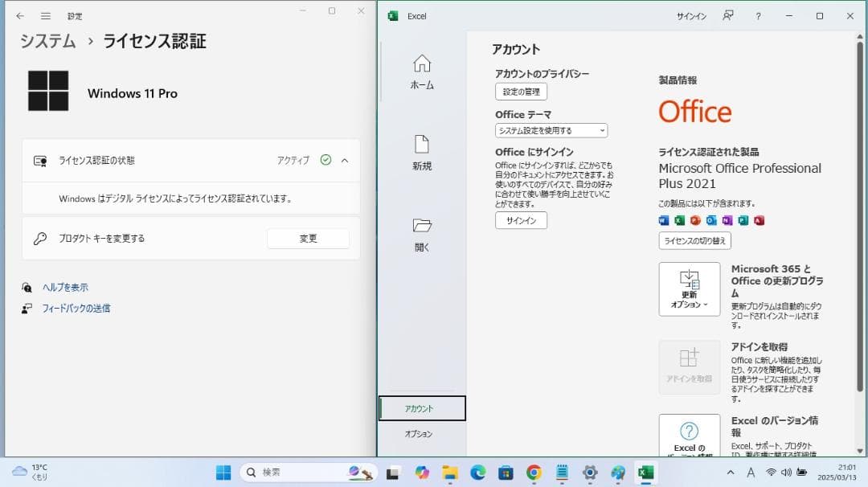Screen dimensions: 868x487
Task: Open Microsoft Edge from the taskbar
Action: tap(477, 473)
